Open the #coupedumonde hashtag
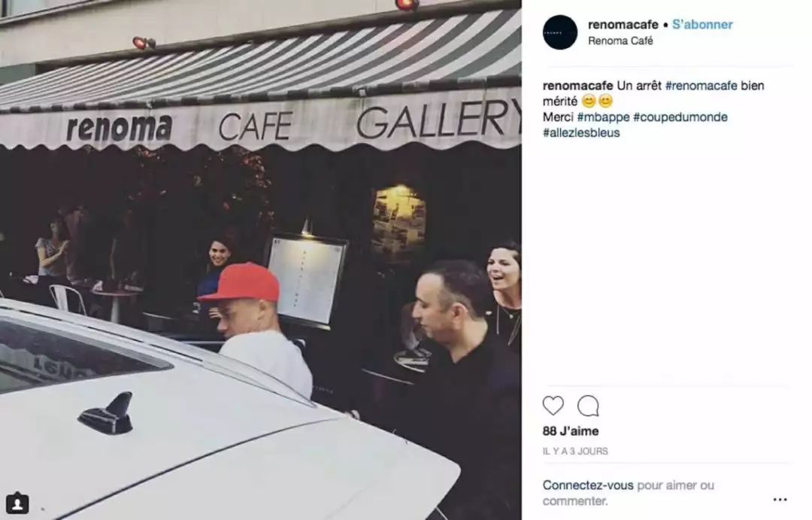 (680, 117)
